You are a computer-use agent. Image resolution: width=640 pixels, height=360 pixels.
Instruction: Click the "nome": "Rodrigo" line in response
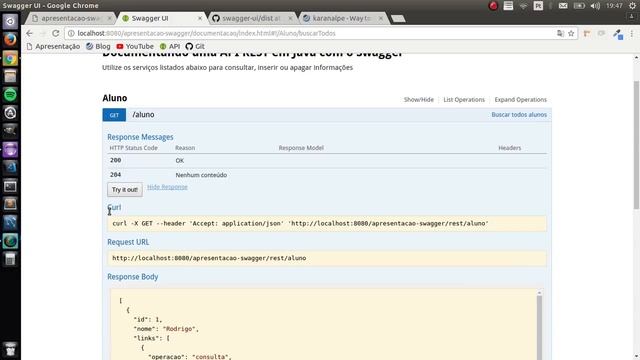click(x=166, y=329)
